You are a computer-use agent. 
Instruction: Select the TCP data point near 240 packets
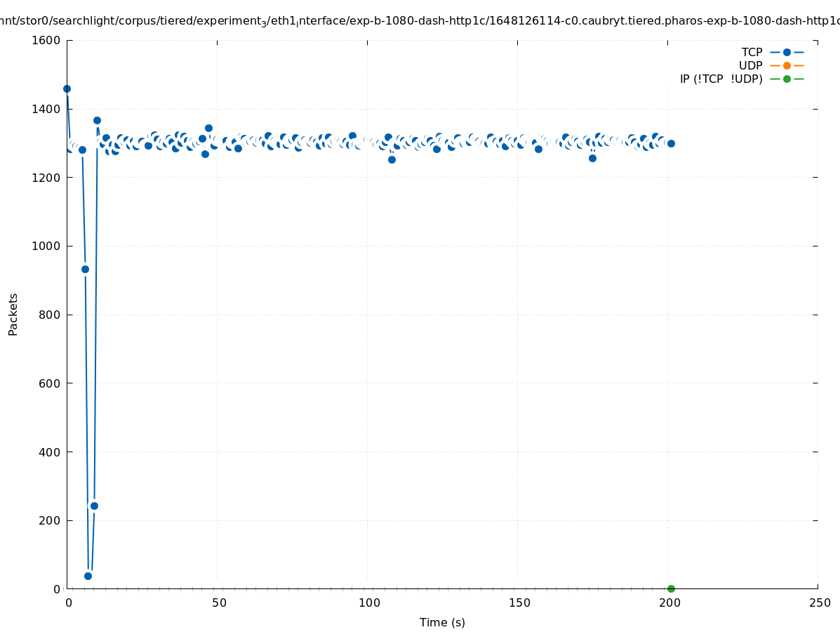tap(94, 506)
